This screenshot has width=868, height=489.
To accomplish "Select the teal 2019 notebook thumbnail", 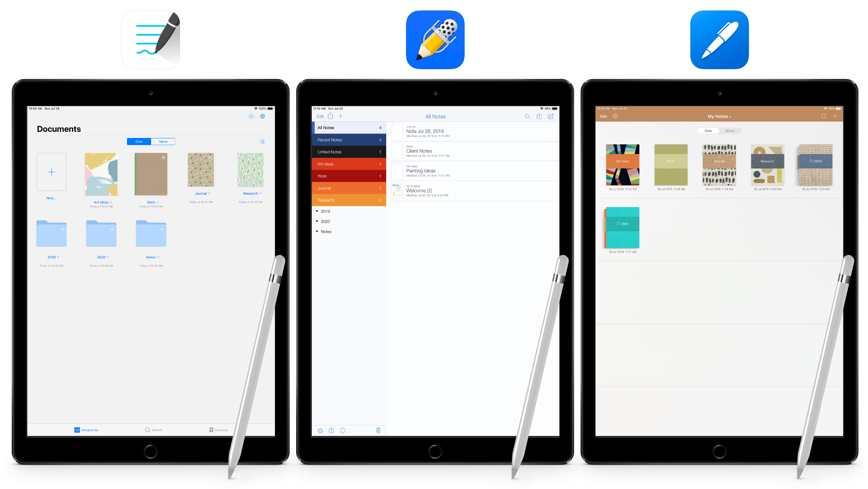I will coord(622,226).
